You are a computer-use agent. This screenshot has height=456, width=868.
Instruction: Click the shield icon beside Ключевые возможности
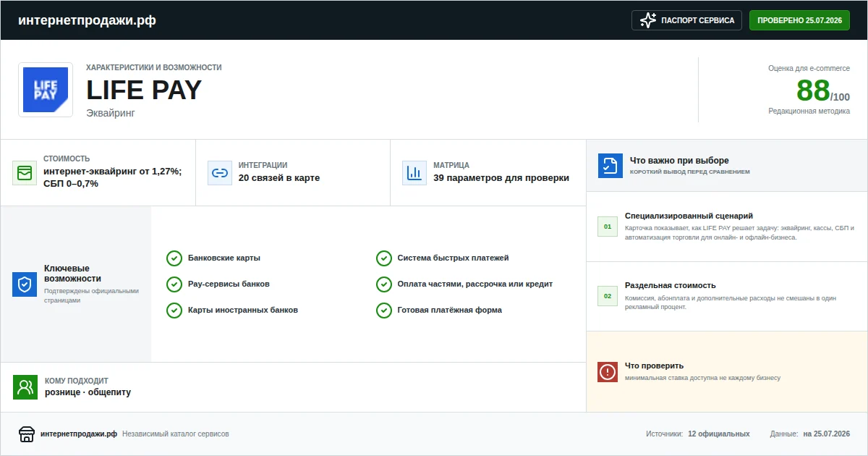pyautogui.click(x=25, y=284)
